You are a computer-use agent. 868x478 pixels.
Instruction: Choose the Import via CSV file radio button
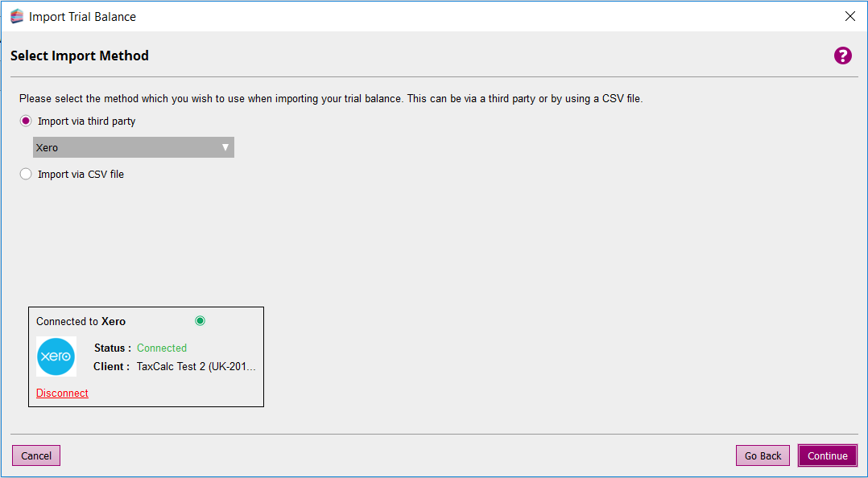(x=26, y=174)
